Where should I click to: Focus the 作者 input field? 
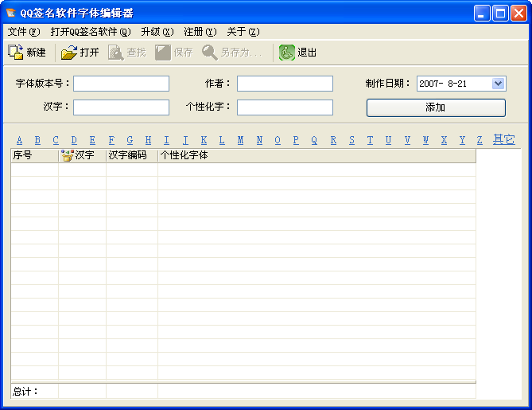[x=285, y=84]
